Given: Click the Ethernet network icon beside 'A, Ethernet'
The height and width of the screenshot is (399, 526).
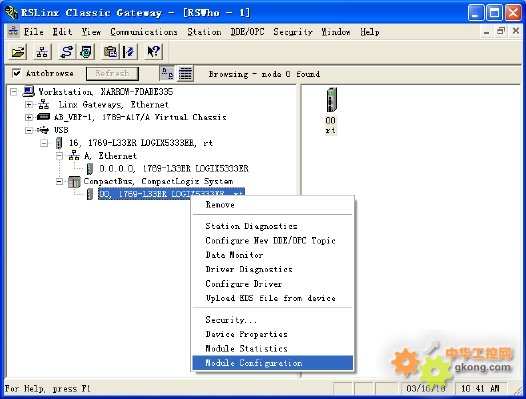Looking at the screenshot, I should (74, 155).
